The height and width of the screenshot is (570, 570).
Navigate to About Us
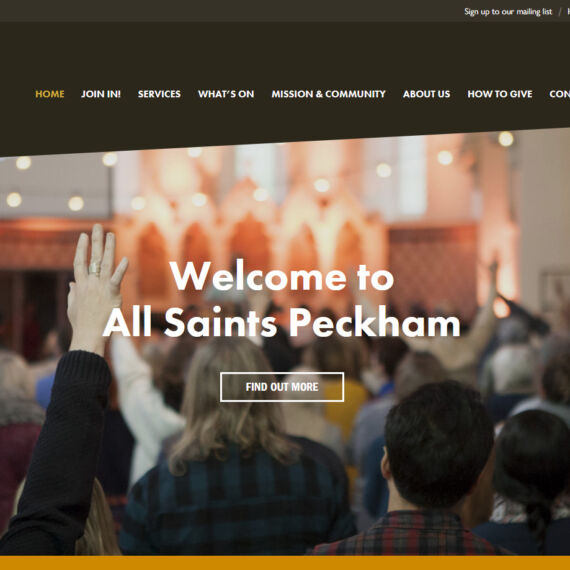[426, 94]
